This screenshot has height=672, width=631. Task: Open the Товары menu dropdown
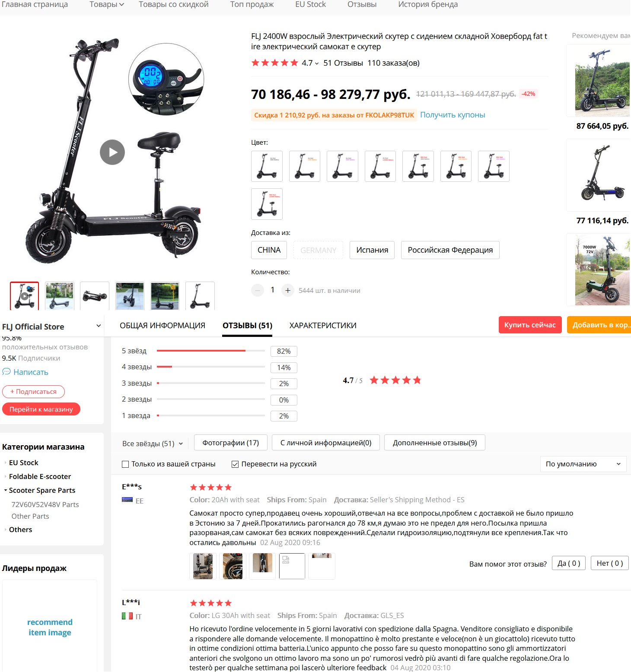[107, 4]
